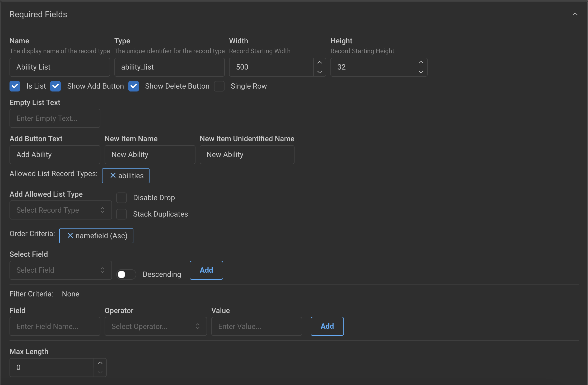The height and width of the screenshot is (385, 588).
Task: Increment the Width value with the up arrow
Action: [319, 62]
